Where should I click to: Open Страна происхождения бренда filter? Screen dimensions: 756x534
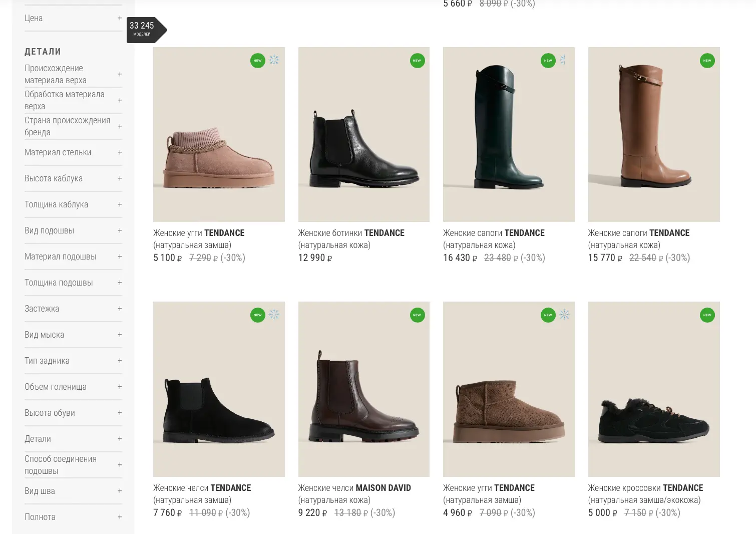(x=120, y=126)
